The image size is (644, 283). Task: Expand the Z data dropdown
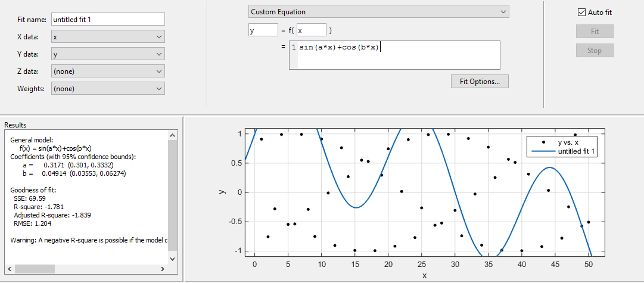[108, 71]
